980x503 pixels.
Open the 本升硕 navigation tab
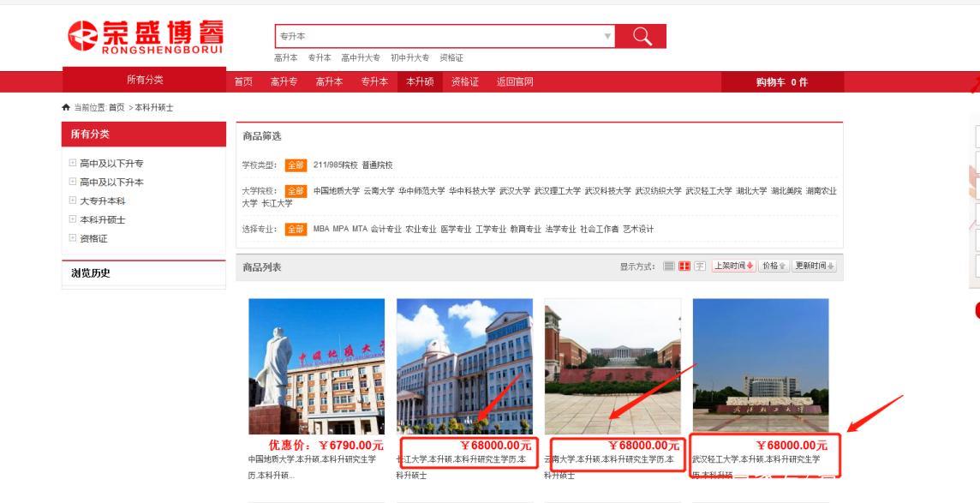[420, 81]
